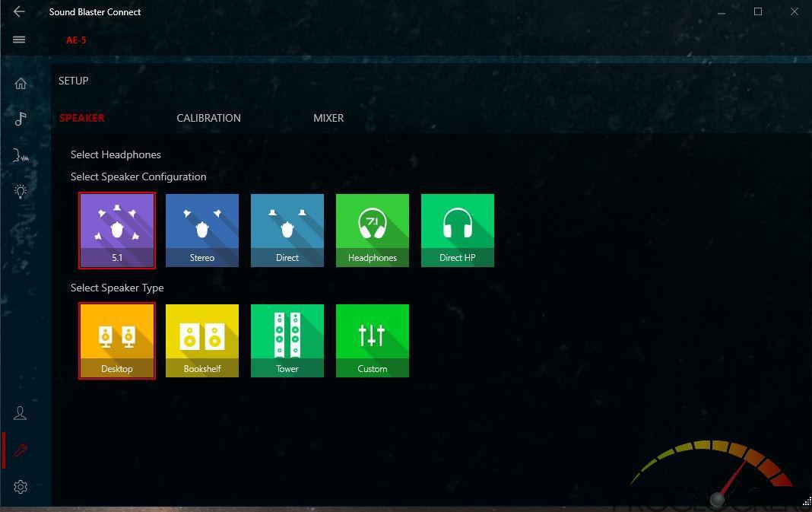Choose the Tower speaker type
The height and width of the screenshot is (512, 812).
[x=287, y=341]
